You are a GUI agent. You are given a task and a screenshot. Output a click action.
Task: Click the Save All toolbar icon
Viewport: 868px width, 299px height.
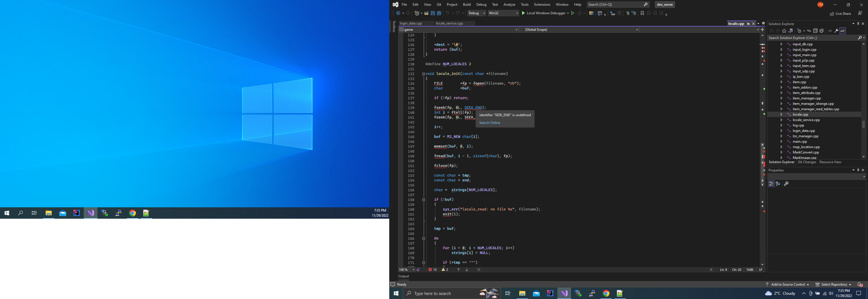click(439, 13)
